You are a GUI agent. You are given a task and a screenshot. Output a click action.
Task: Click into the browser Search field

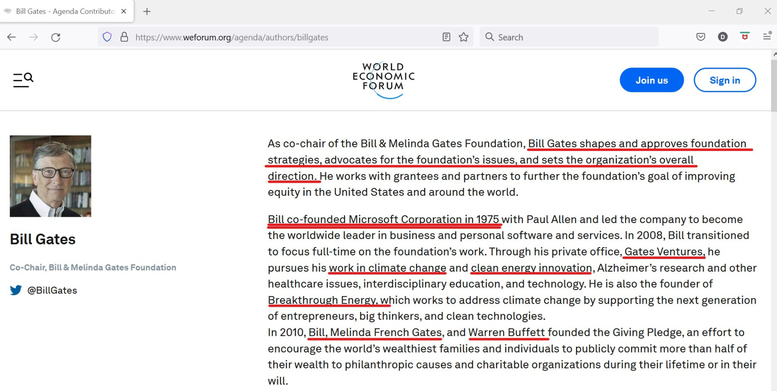568,37
